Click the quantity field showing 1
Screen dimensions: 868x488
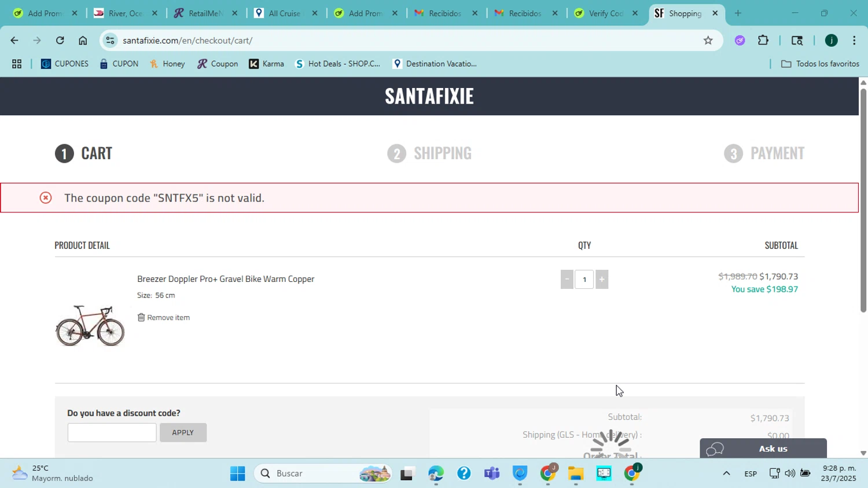tap(584, 280)
